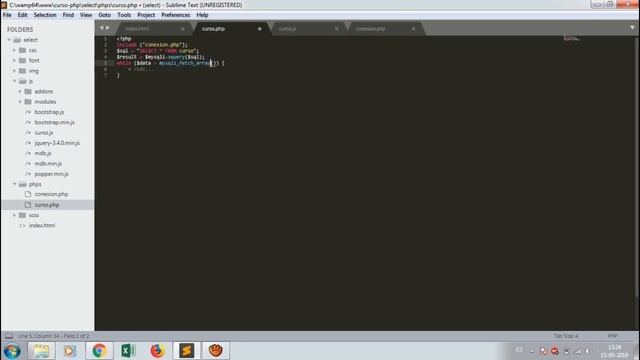The image size is (640, 360).
Task: Close the curso.js tab
Action: coord(336,29)
